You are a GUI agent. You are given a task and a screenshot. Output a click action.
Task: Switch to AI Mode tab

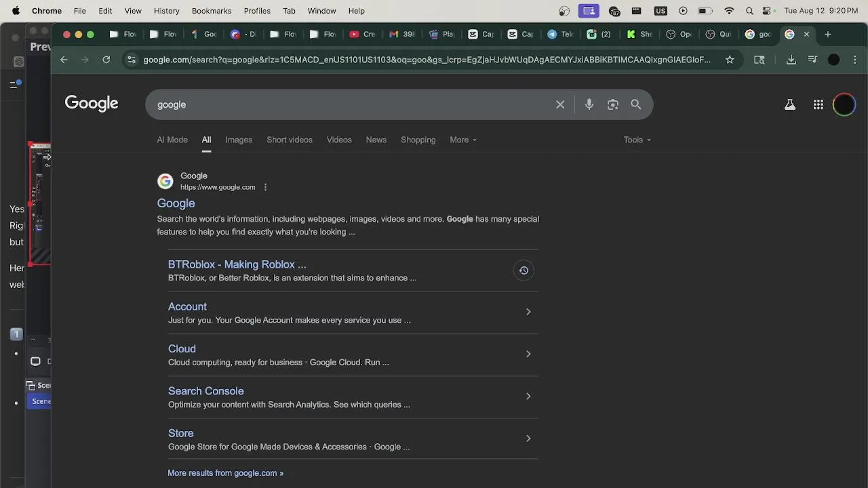(172, 140)
